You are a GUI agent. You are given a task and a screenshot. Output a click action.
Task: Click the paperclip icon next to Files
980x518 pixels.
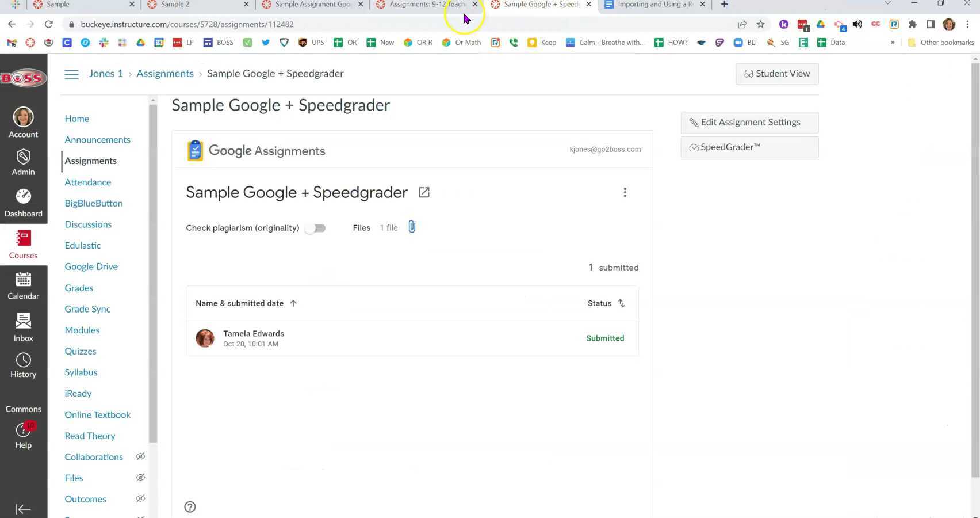pyautogui.click(x=412, y=227)
